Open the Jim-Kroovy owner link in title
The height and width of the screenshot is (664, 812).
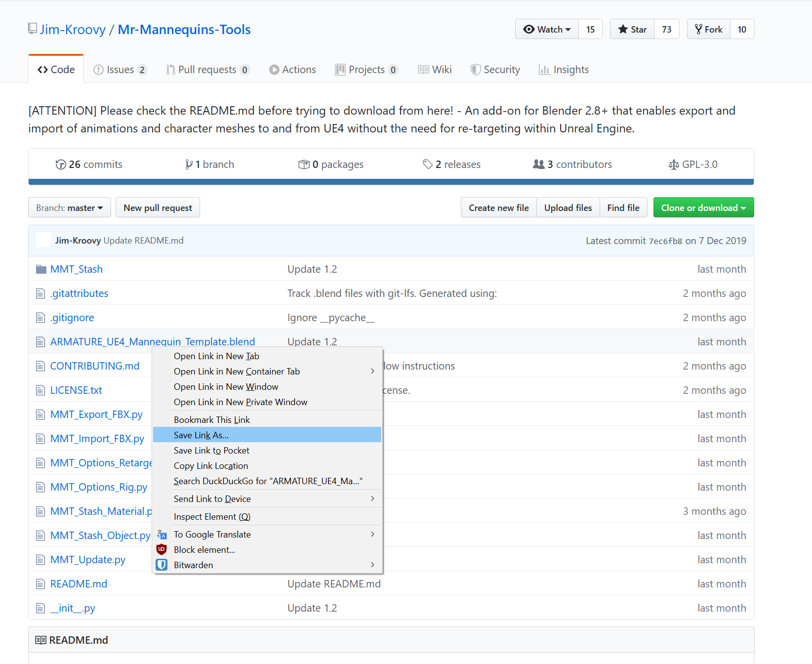[x=73, y=30]
